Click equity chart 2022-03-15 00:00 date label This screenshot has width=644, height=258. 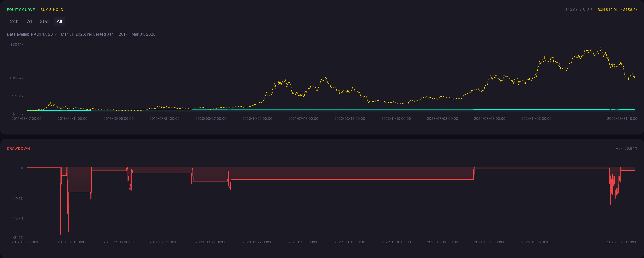(350, 118)
